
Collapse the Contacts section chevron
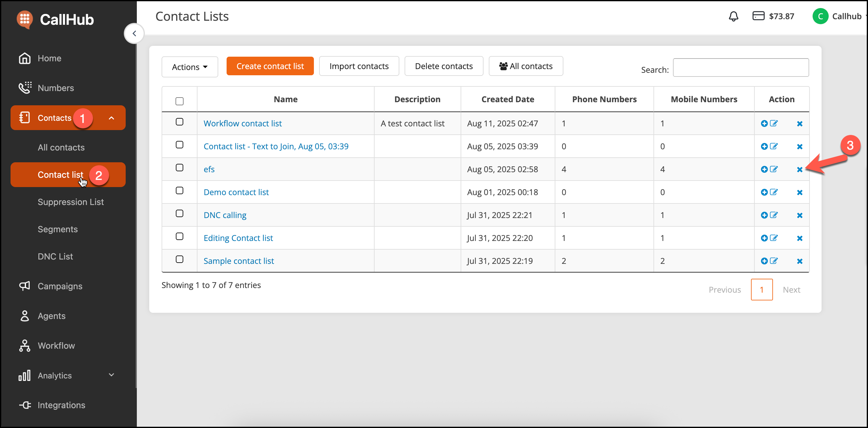click(111, 118)
